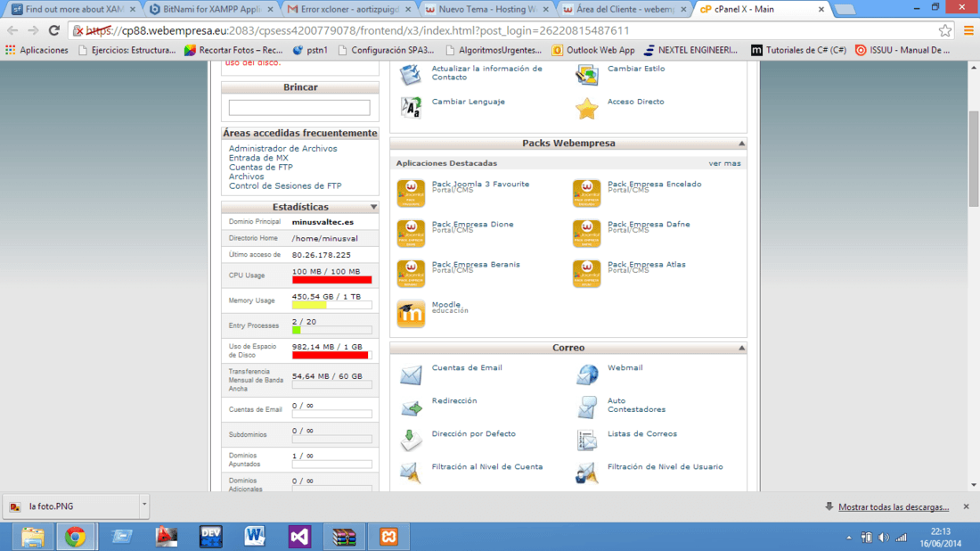Viewport: 980px width, 551px height.
Task: Open the Pack Empresa Dione icon
Action: [x=411, y=234]
